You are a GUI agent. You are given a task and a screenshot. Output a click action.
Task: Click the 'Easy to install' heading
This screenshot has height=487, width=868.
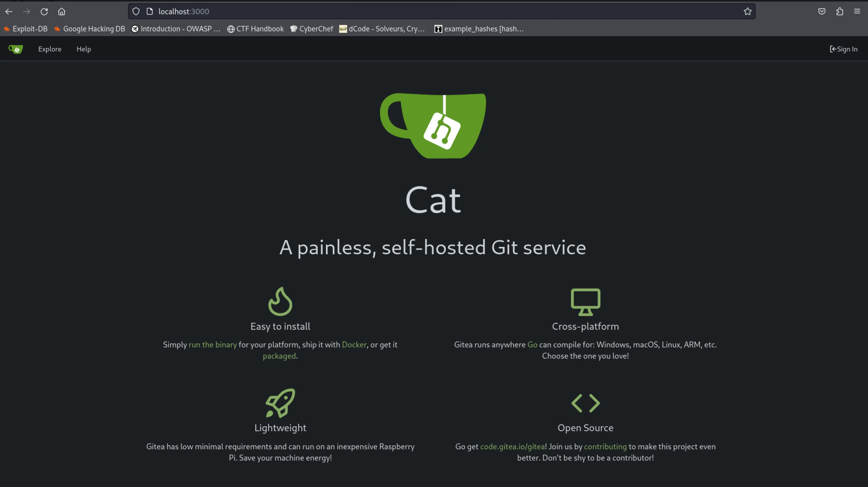280,327
